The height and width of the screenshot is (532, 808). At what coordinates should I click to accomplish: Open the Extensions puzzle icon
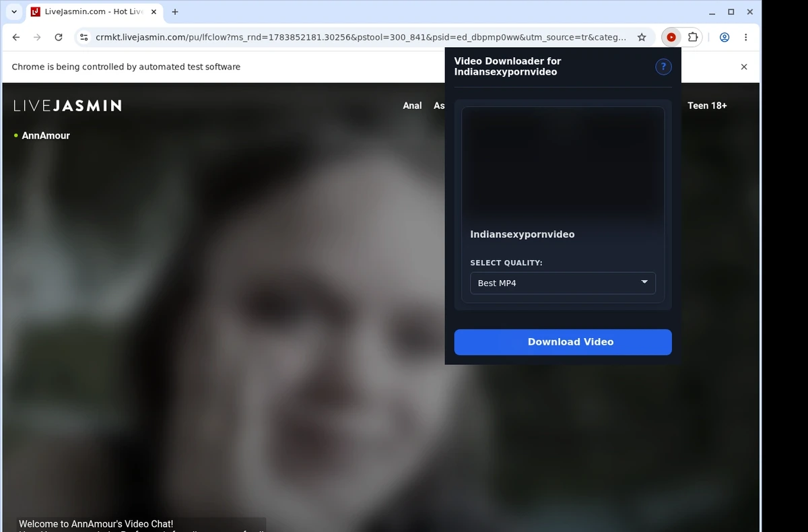coord(692,38)
